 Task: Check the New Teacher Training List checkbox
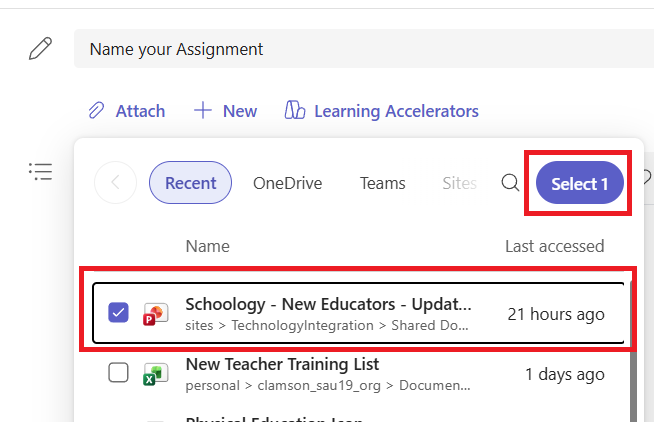pyautogui.click(x=118, y=372)
